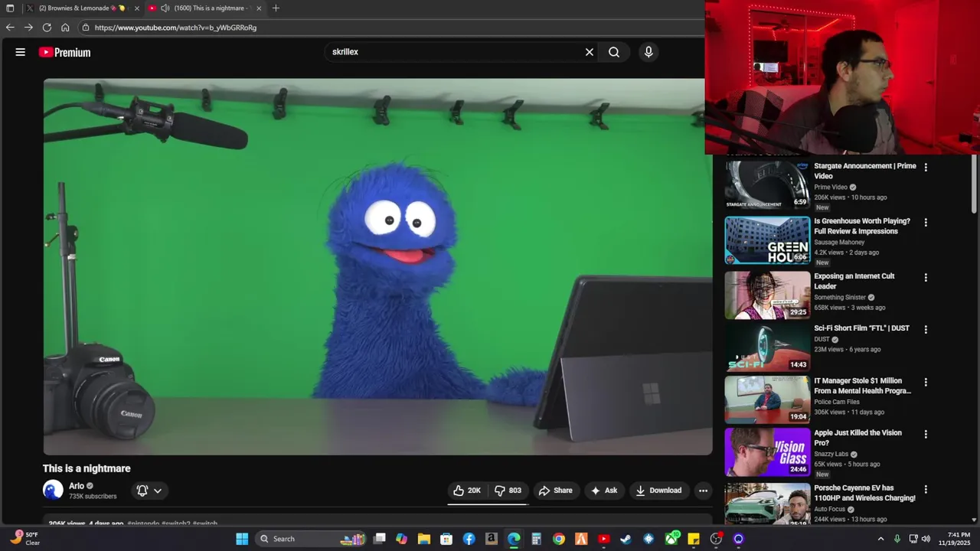
Task: Open the tab actions menu icon
Action: pyautogui.click(x=10, y=8)
